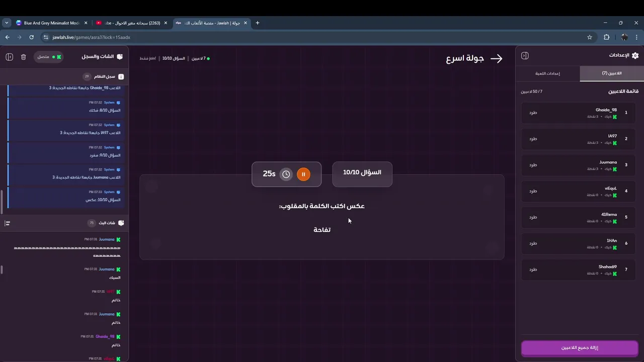Close the Blue And Grey Minimalist browser tab
This screenshot has width=644, height=362.
pyautogui.click(x=86, y=23)
